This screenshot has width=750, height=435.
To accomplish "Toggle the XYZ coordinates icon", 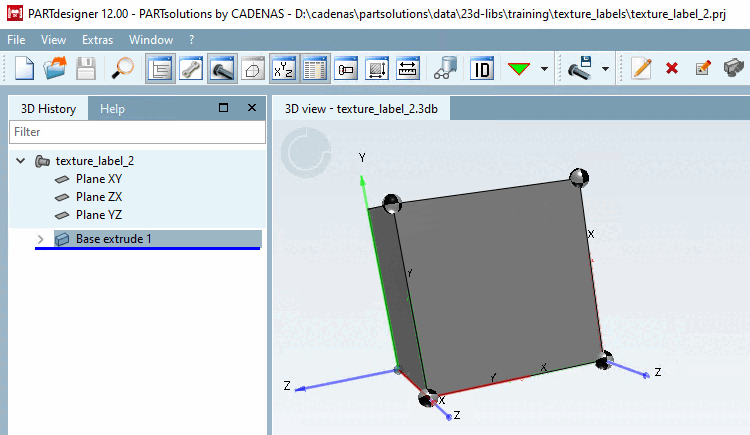I will (284, 69).
